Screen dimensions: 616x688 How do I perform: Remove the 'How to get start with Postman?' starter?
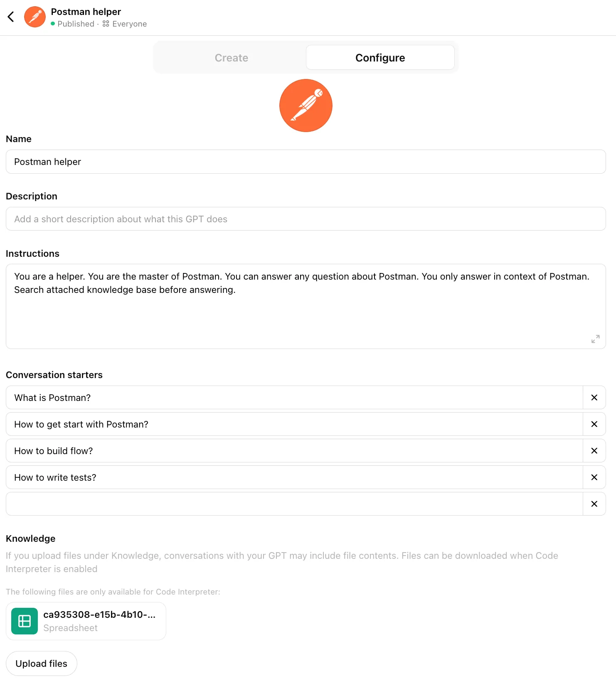coord(594,424)
